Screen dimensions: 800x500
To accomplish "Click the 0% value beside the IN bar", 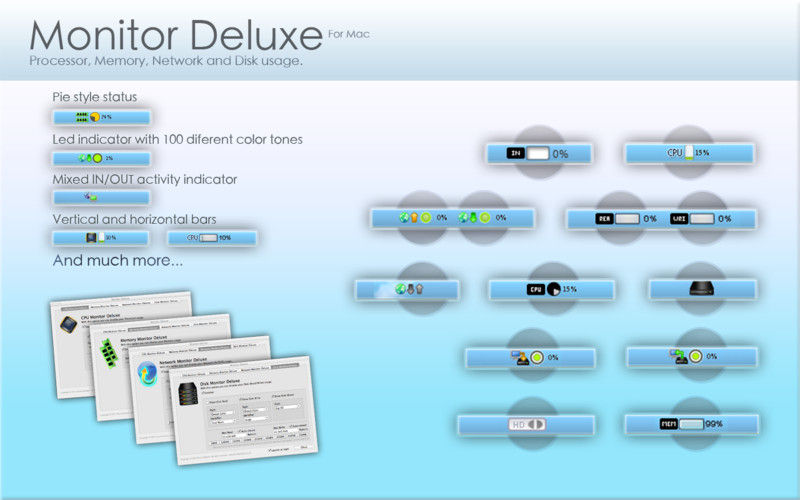I will click(x=560, y=154).
